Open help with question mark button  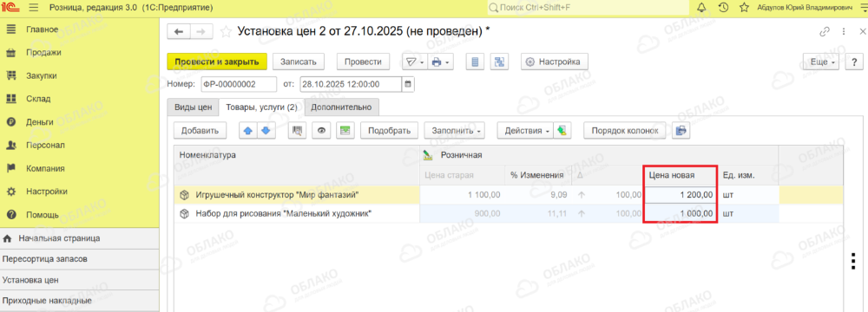tap(855, 62)
